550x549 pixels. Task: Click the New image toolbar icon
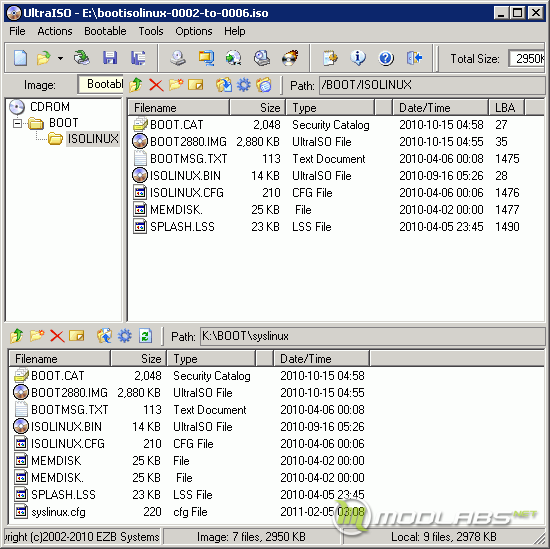point(20,58)
